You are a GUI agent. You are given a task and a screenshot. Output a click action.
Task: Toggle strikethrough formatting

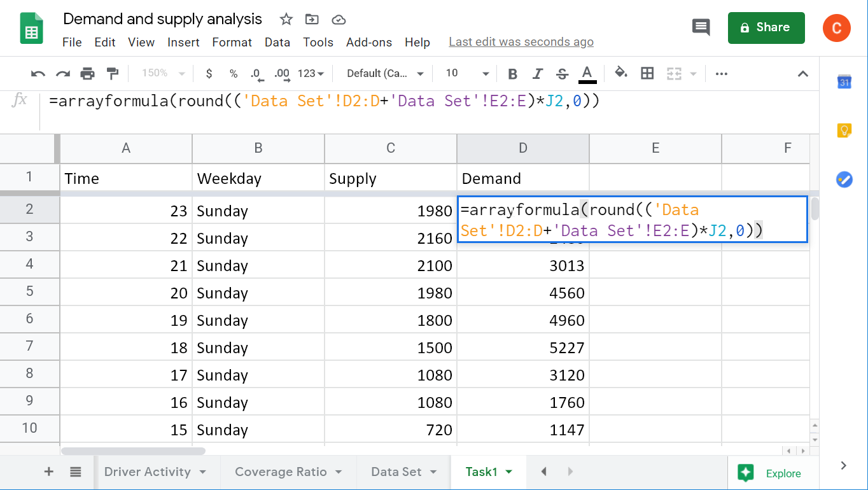pyautogui.click(x=562, y=74)
